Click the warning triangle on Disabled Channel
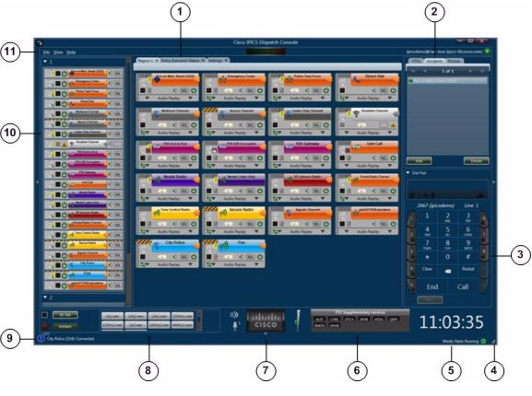The height and width of the screenshot is (396, 532). pos(393,125)
